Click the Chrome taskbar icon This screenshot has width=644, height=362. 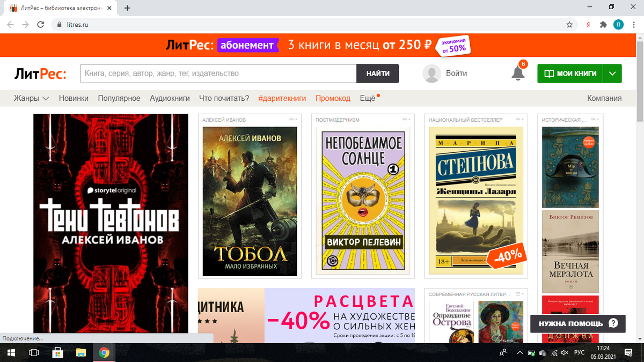(x=104, y=352)
